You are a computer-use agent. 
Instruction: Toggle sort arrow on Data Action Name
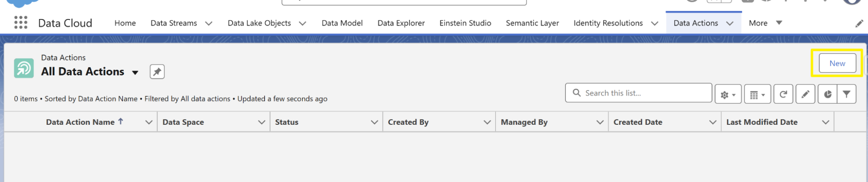click(121, 122)
